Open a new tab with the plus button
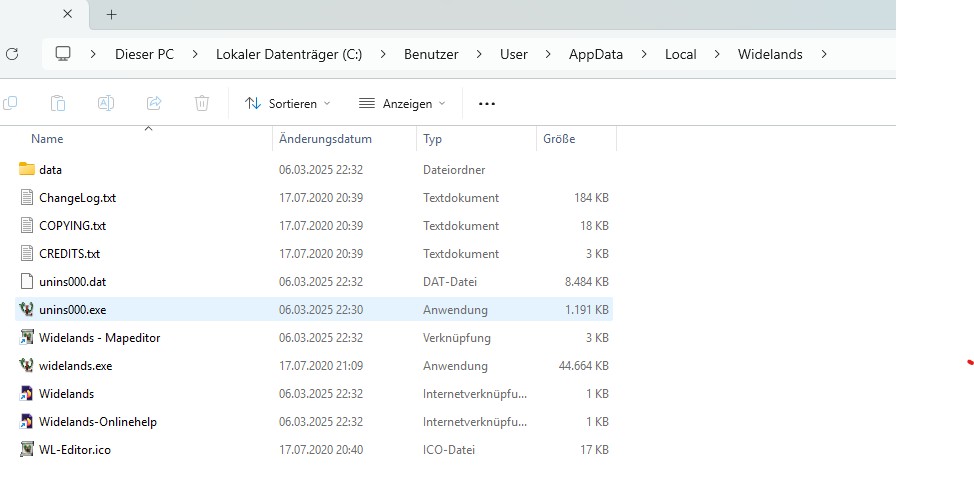 point(111,14)
